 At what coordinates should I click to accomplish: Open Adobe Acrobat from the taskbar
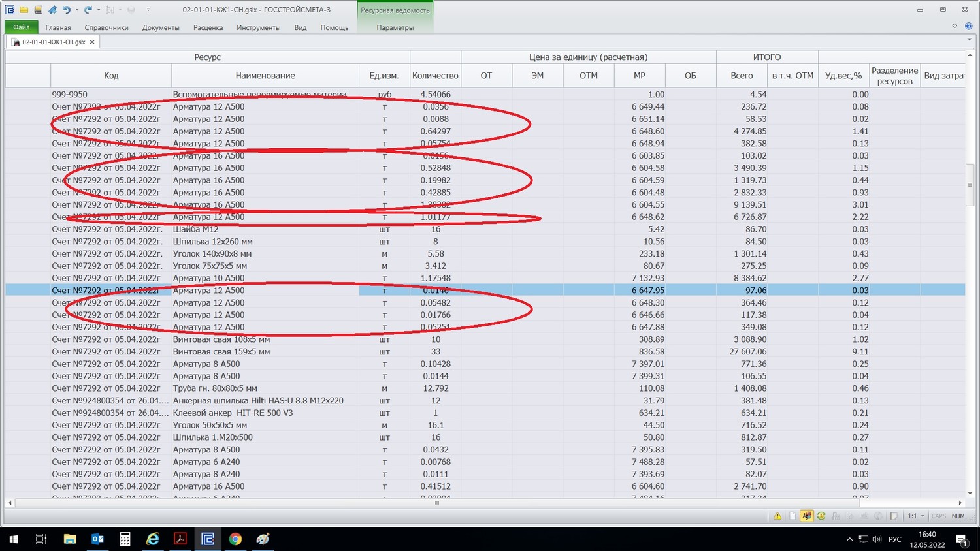tap(180, 539)
